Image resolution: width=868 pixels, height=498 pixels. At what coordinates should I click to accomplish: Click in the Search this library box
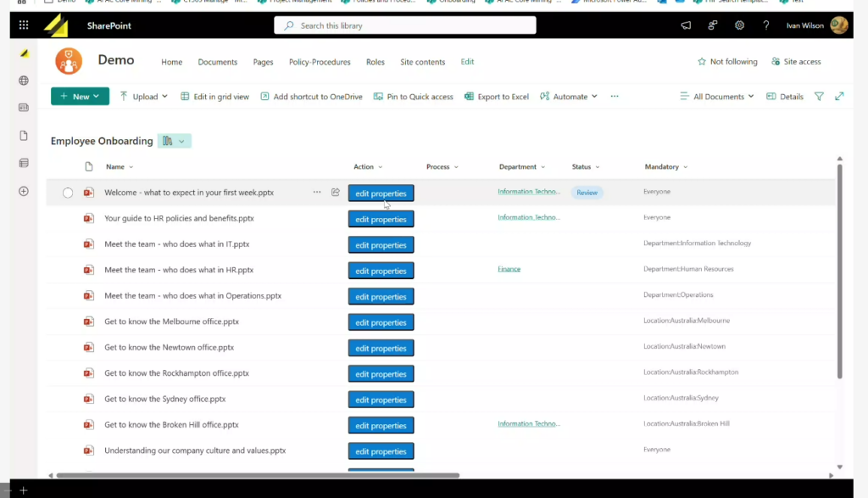(405, 25)
